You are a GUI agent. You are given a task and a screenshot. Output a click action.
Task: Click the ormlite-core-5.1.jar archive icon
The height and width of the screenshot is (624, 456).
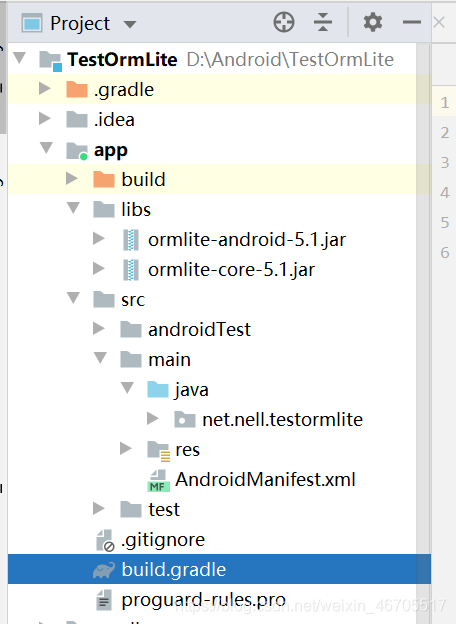pyautogui.click(x=131, y=270)
